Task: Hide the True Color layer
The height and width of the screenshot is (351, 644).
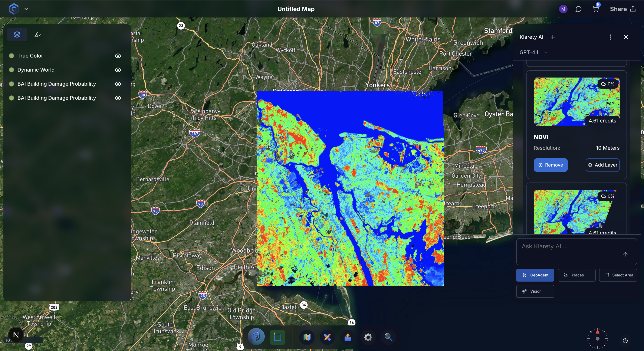Action: pos(118,56)
